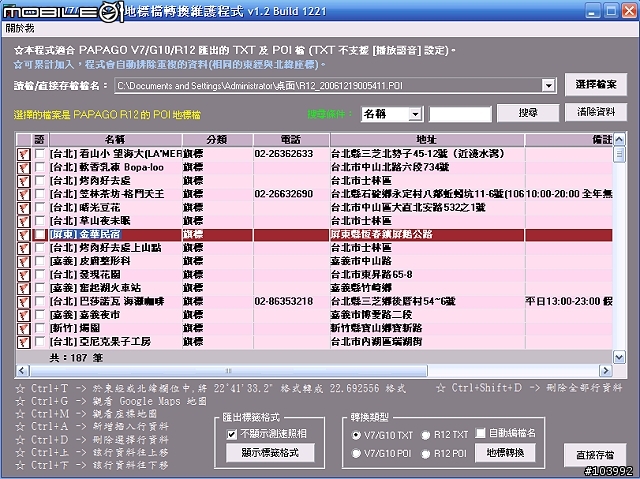Select V7/G10 TXT conversion type
Screen dimensions: 640x479
pos(356,435)
